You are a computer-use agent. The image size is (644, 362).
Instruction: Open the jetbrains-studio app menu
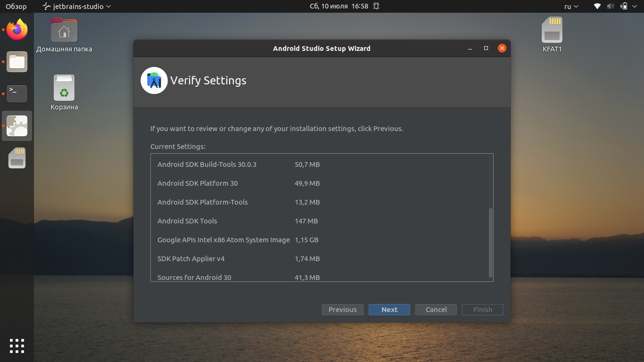click(77, 6)
